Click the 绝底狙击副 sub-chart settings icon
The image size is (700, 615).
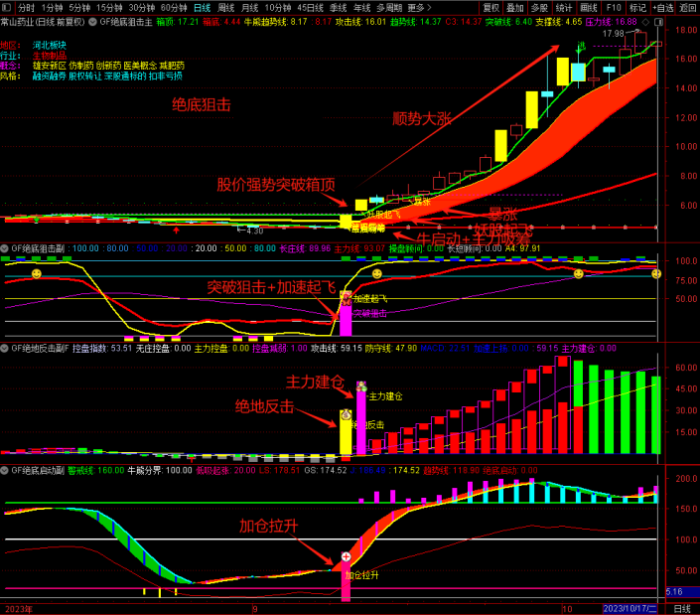click(x=5, y=248)
